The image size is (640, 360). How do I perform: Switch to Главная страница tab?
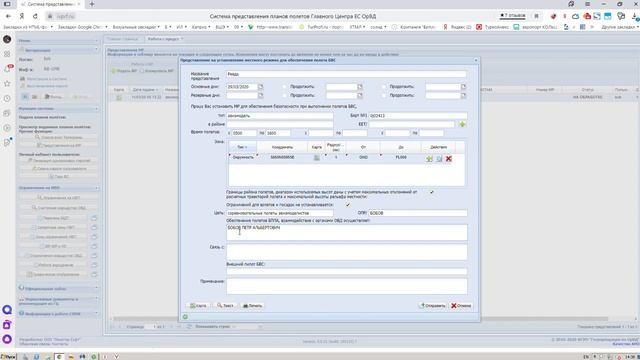point(123,39)
